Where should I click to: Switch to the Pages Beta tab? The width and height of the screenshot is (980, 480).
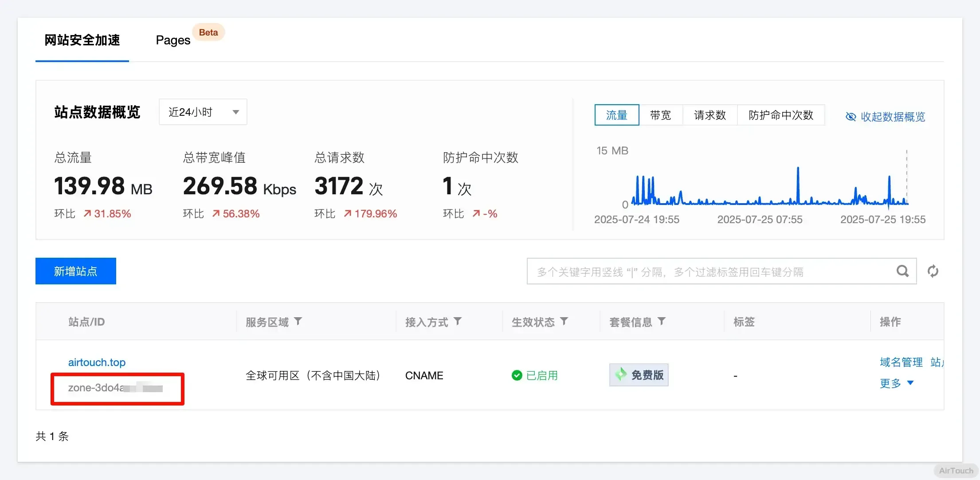173,40
